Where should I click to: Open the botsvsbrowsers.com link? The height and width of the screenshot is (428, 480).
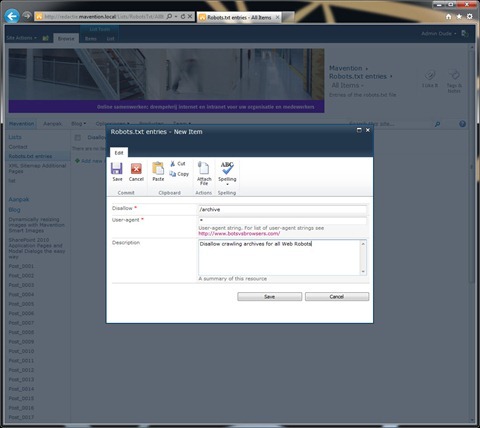pos(239,234)
